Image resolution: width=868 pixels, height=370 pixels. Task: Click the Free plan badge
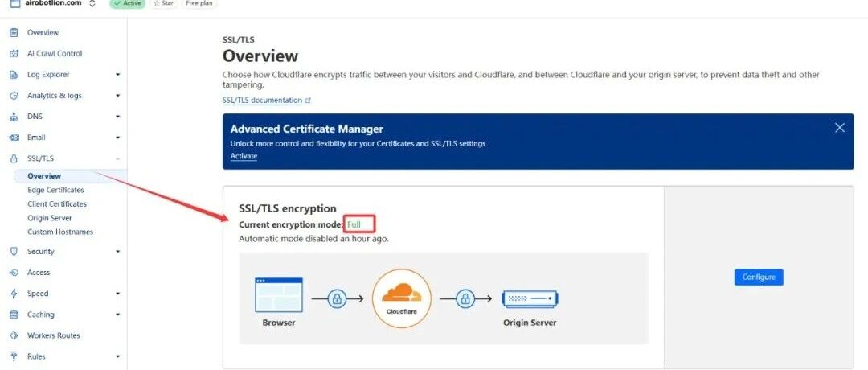tap(200, 3)
